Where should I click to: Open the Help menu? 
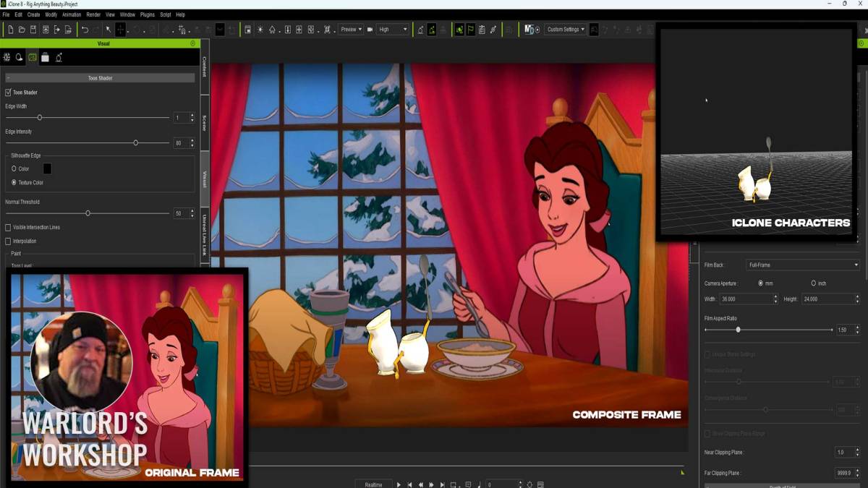point(180,14)
